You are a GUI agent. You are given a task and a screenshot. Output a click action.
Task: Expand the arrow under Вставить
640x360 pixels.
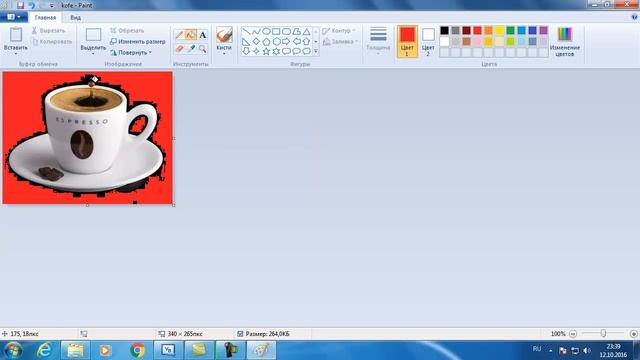tap(16, 53)
